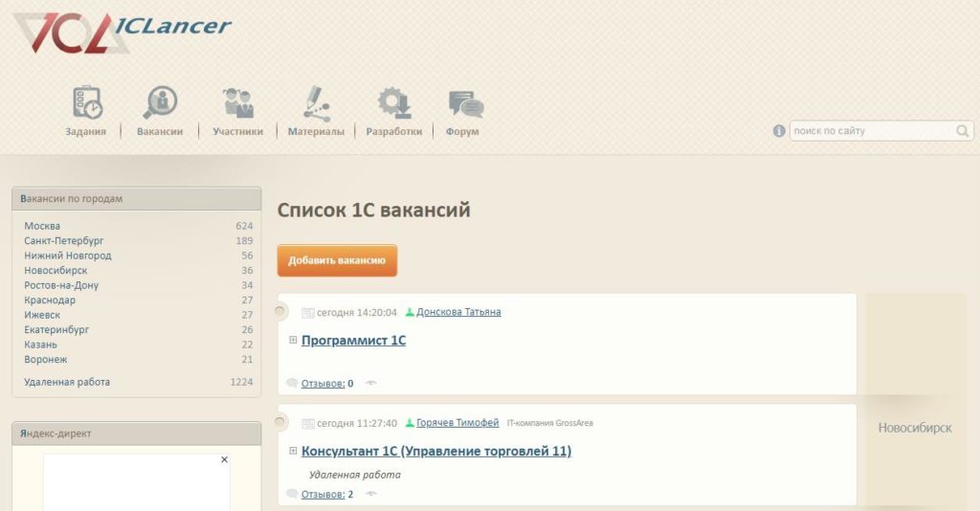Screen dimensions: 980x511
Task: Open the Материалы pen icon
Action: pos(316,103)
